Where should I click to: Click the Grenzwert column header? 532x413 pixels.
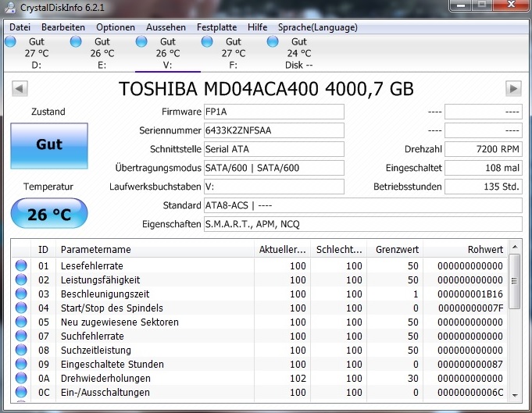tap(395, 250)
